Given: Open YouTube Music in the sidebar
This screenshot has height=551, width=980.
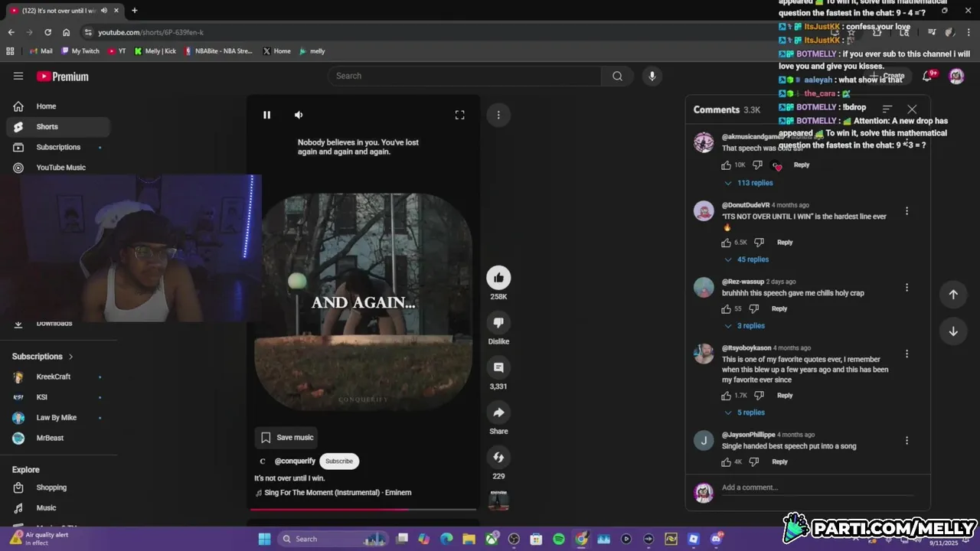Looking at the screenshot, I should coord(58,168).
